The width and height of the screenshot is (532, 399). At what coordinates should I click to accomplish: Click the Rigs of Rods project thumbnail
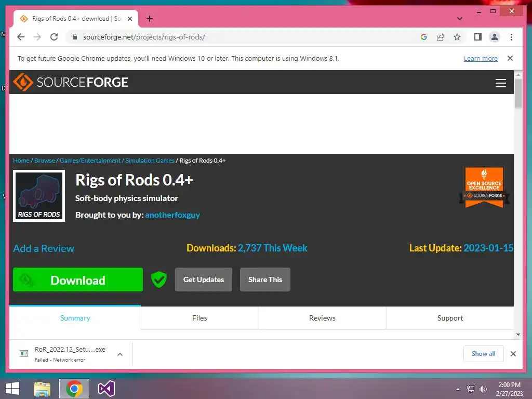point(39,196)
